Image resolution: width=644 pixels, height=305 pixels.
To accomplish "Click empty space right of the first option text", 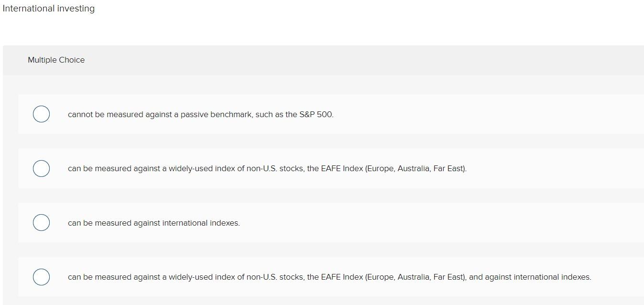I will coord(478,114).
